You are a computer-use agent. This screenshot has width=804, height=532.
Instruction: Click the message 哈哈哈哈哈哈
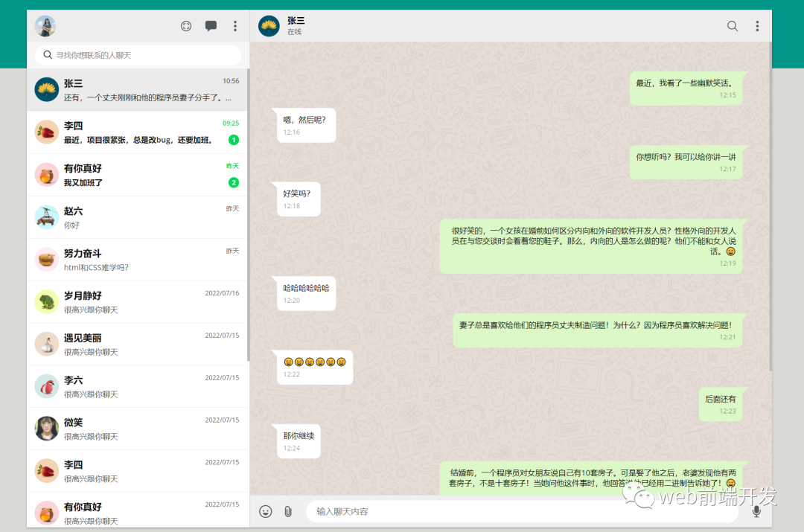pyautogui.click(x=306, y=294)
